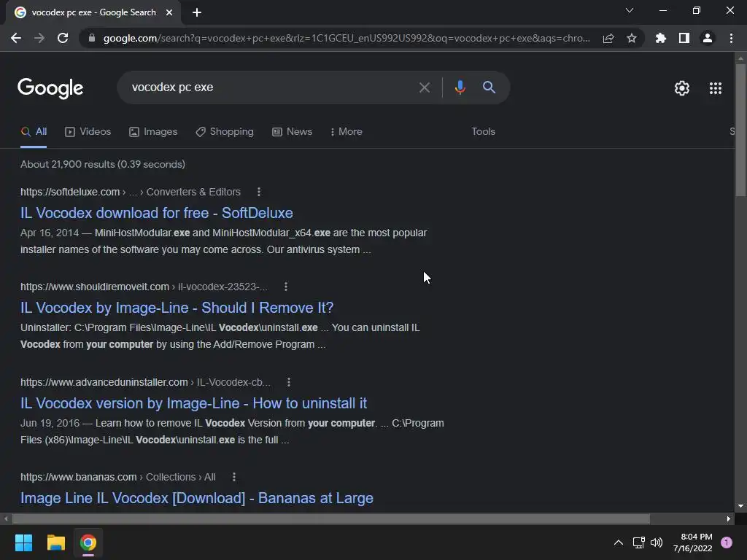Clear the search box with X
Screen dimensions: 747x560
(x=424, y=87)
